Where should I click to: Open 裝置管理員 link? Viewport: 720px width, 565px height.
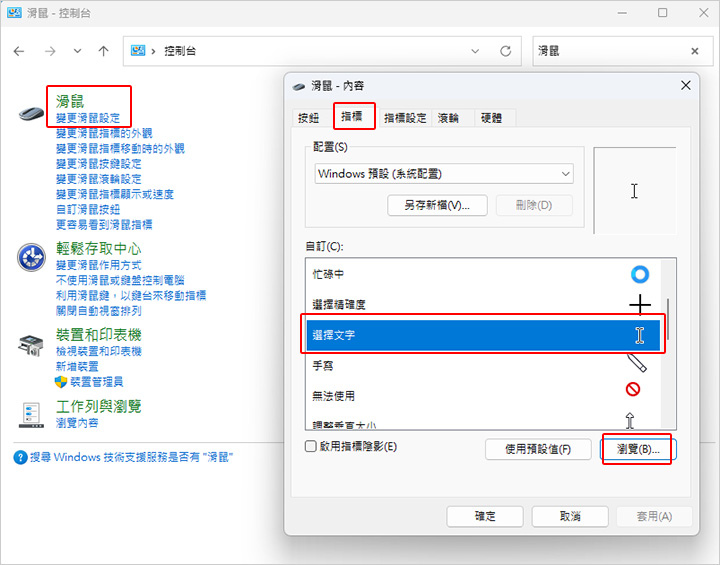[96, 382]
